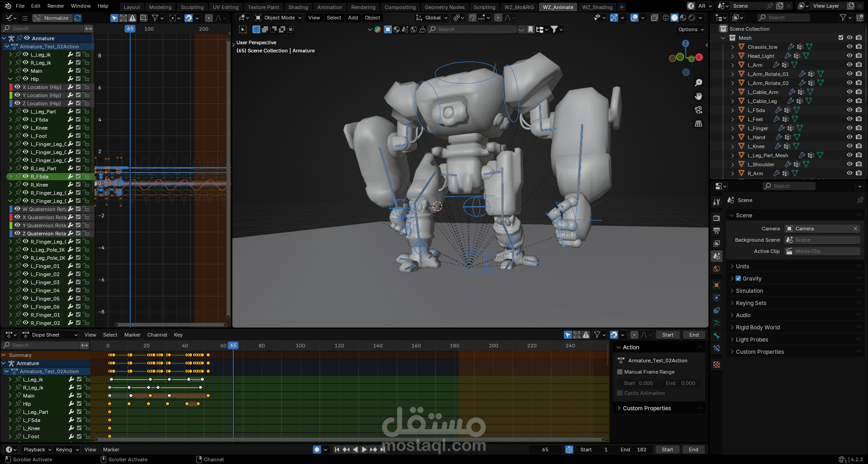Open the Tool properties tab
This screenshot has height=464, width=868.
[717, 202]
